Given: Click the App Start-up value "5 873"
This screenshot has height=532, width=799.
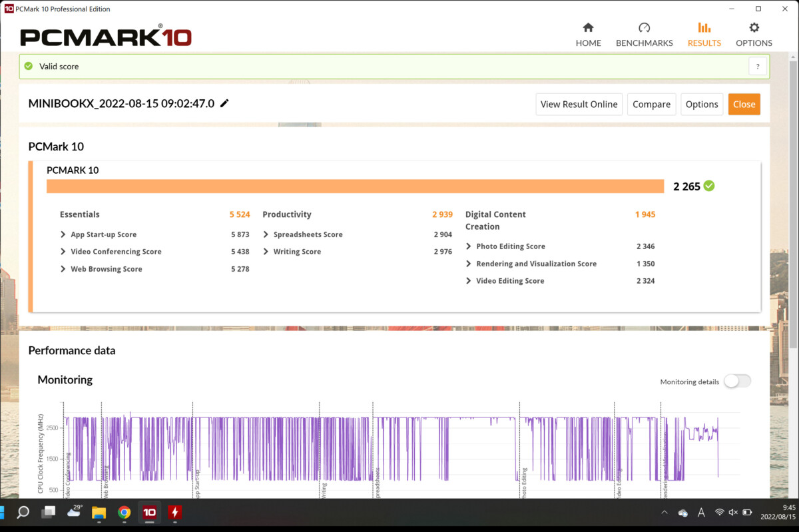Looking at the screenshot, I should click(x=240, y=234).
